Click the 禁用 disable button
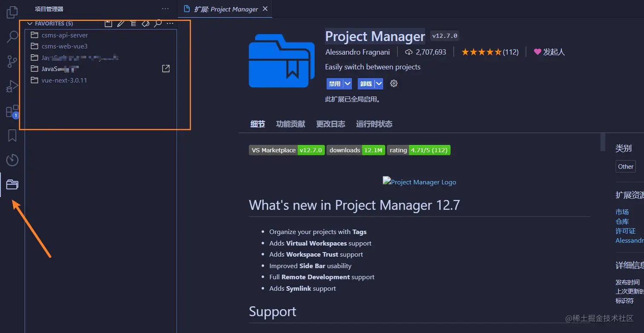Screen dimensions: 644x333 (335, 83)
